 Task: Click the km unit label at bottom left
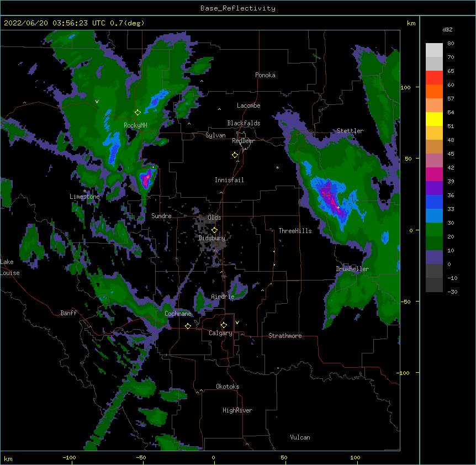(x=8, y=458)
